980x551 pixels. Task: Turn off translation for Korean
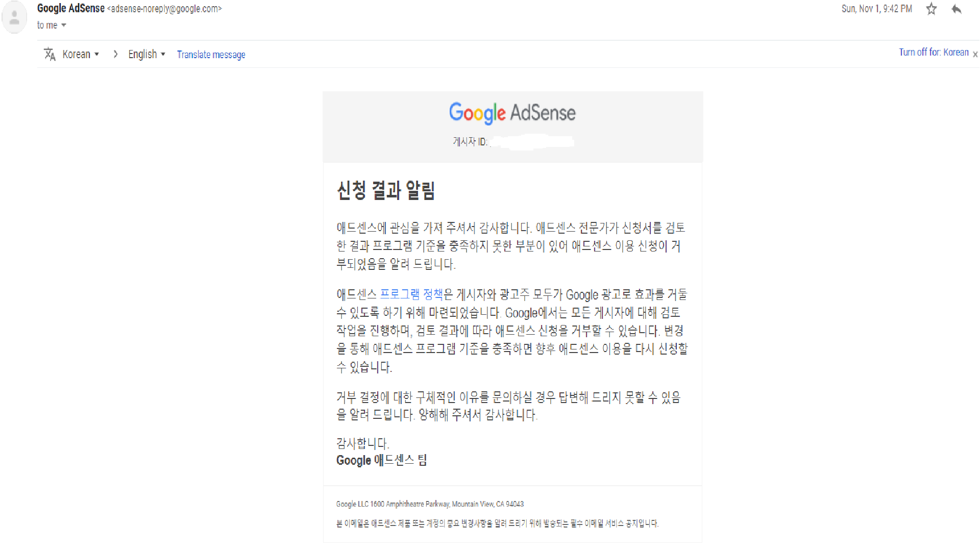(934, 52)
